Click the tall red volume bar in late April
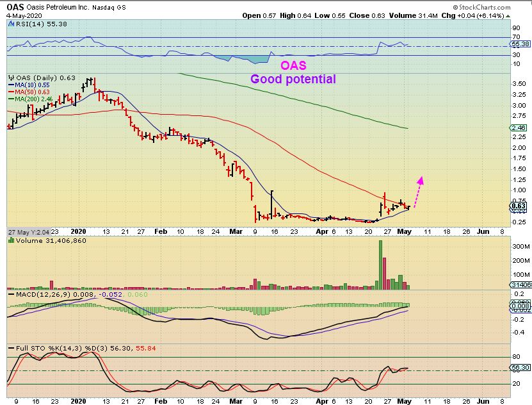This screenshot has width=532, height=405. click(384, 273)
